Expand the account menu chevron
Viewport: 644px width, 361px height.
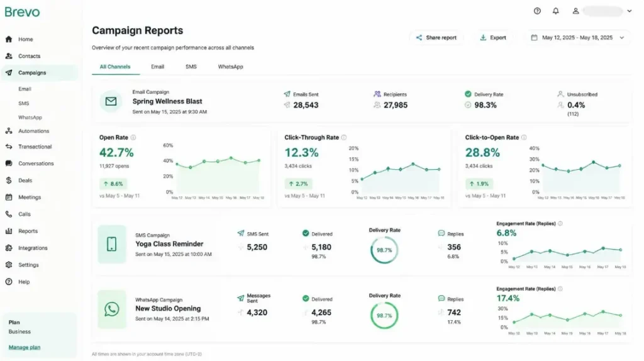click(x=629, y=11)
